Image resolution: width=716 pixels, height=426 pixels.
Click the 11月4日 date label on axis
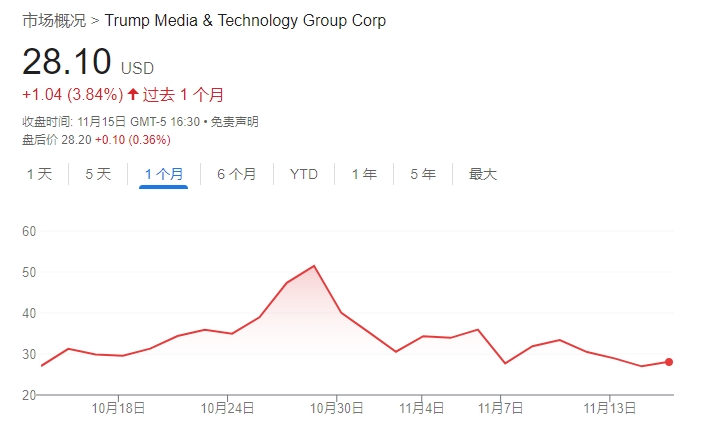422,408
